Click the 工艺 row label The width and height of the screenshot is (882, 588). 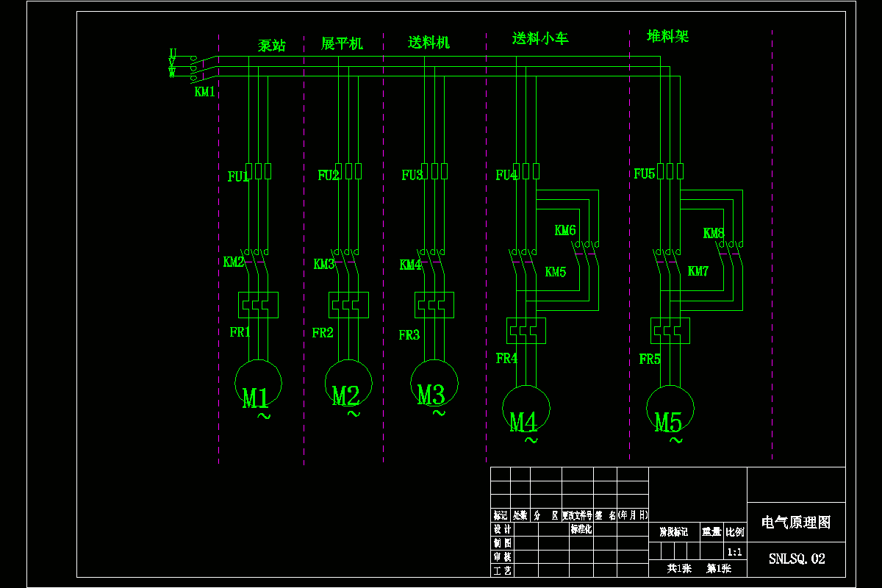[x=502, y=571]
